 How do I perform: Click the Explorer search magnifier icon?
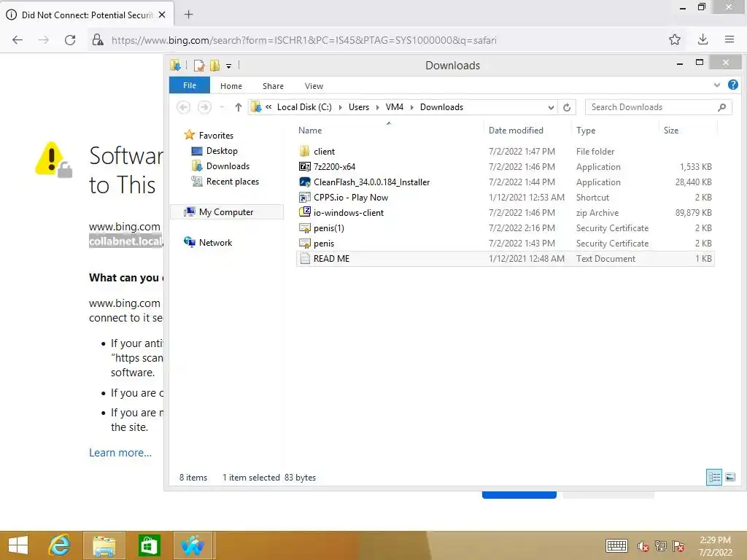coord(721,107)
